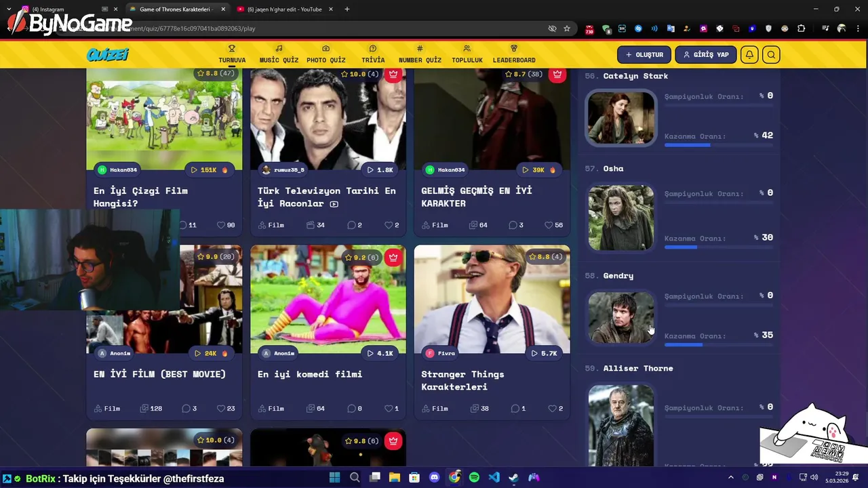Screen dimensions: 868x488
Task: Open the browser extensions puzzle icon
Action: click(802, 28)
